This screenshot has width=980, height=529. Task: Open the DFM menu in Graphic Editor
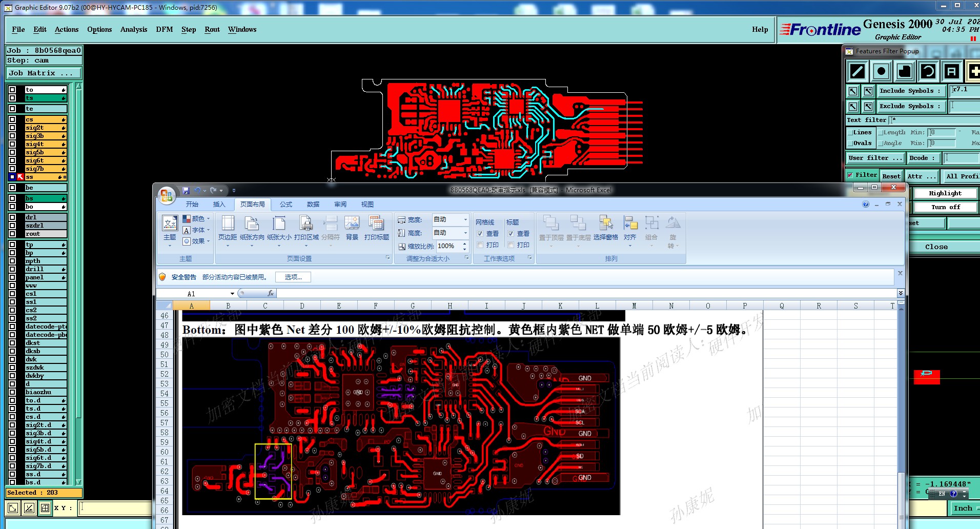point(164,30)
